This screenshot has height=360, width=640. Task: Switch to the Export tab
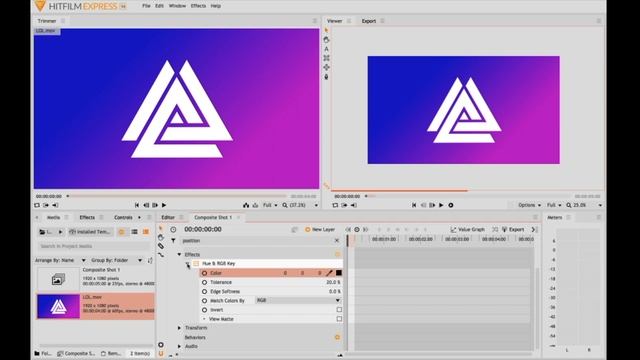(x=369, y=21)
